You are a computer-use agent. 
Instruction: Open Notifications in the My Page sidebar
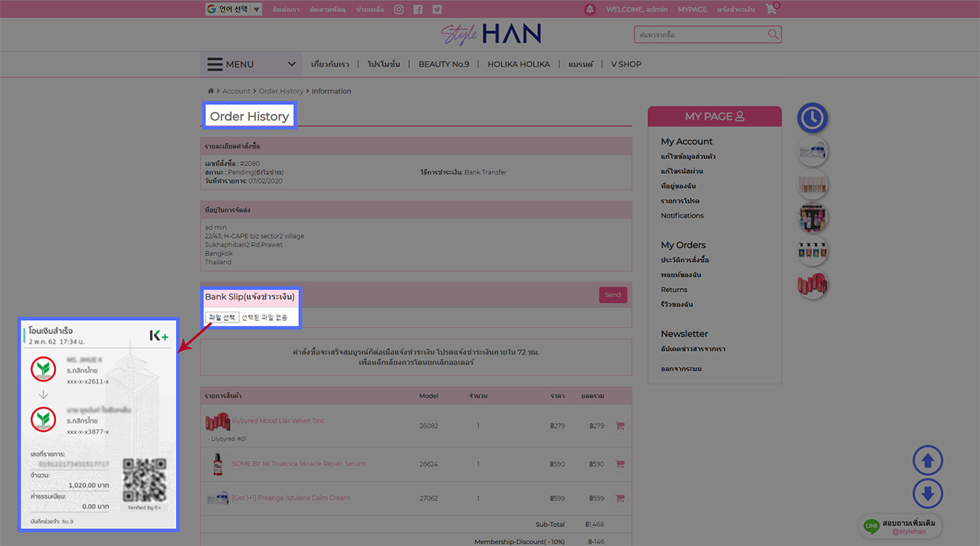tap(682, 215)
